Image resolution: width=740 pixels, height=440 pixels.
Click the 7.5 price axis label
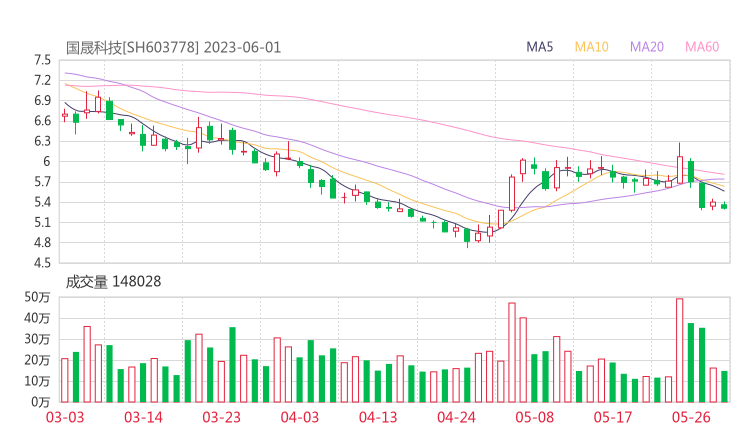click(x=42, y=60)
